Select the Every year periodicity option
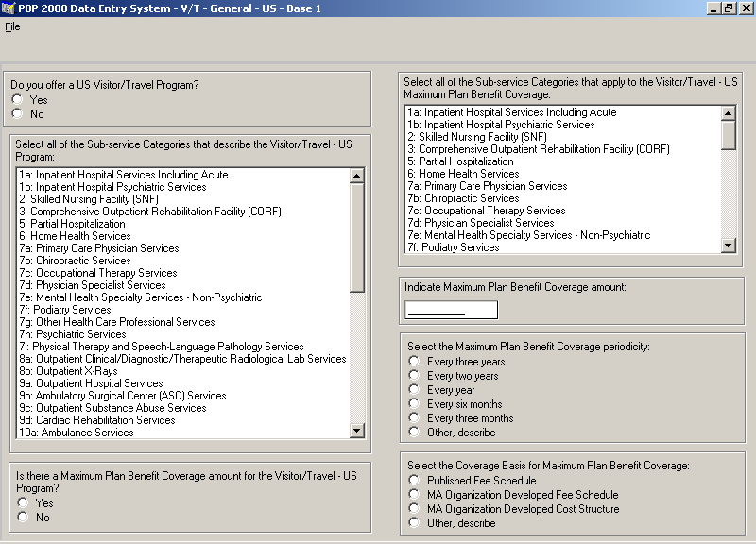The image size is (756, 544). point(414,390)
